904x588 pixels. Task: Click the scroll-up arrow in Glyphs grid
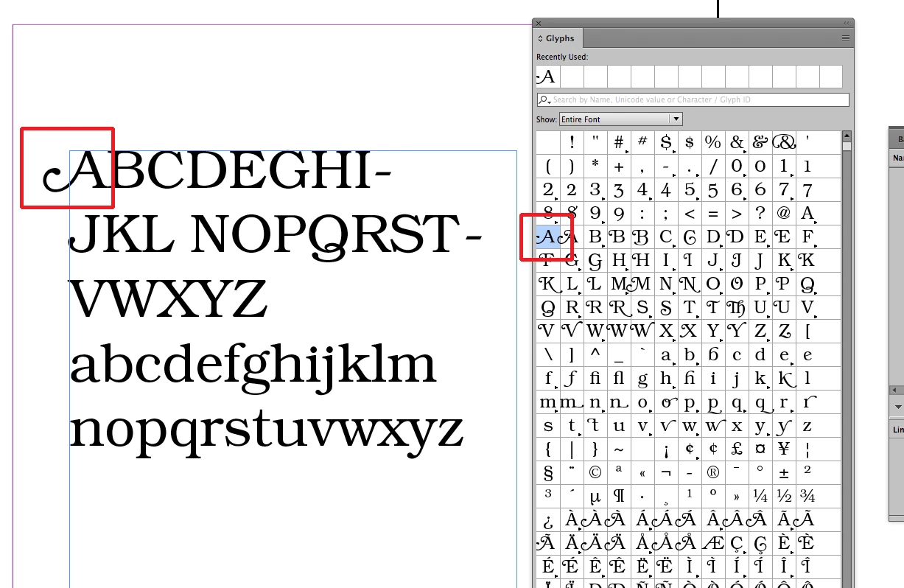[847, 136]
